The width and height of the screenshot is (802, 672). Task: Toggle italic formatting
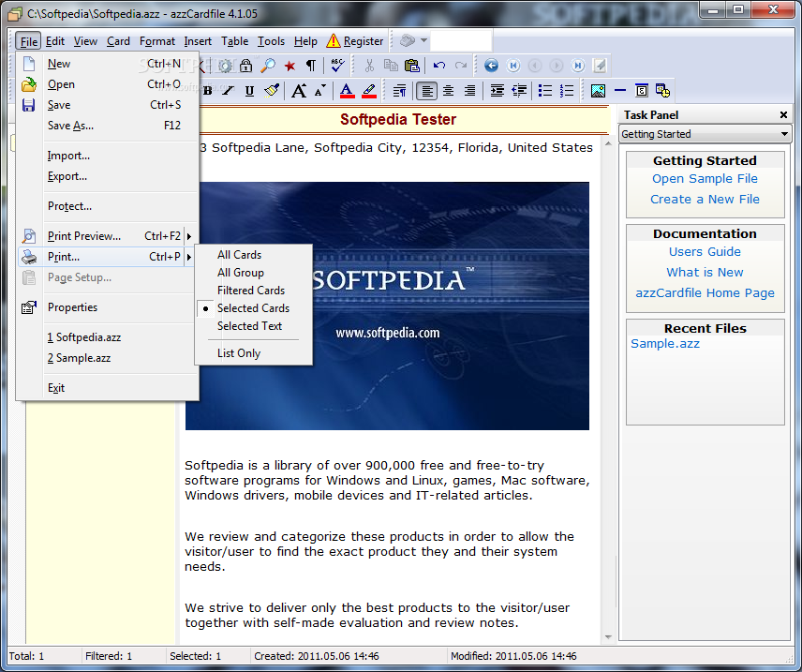pyautogui.click(x=228, y=91)
